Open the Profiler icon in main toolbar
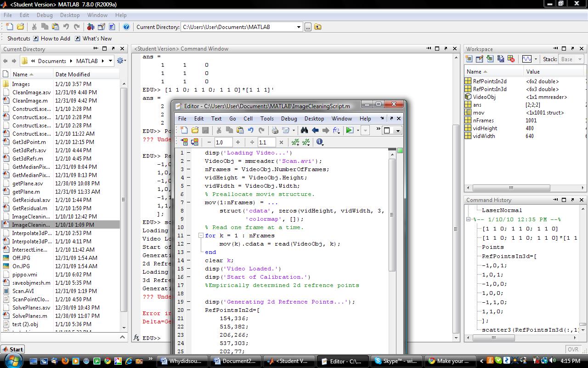588x368 pixels. coord(112,27)
